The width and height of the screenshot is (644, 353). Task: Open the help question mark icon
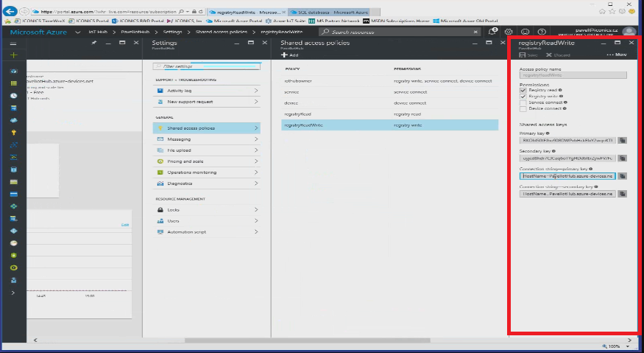click(x=541, y=32)
